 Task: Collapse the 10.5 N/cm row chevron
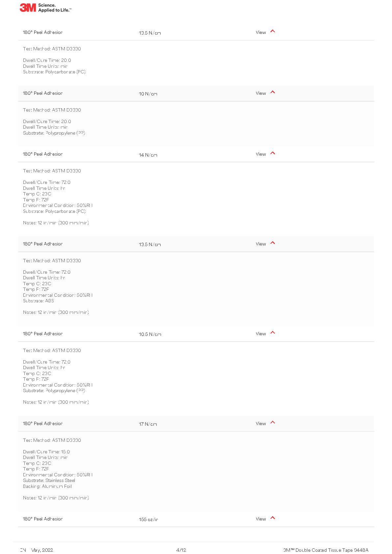click(x=273, y=333)
